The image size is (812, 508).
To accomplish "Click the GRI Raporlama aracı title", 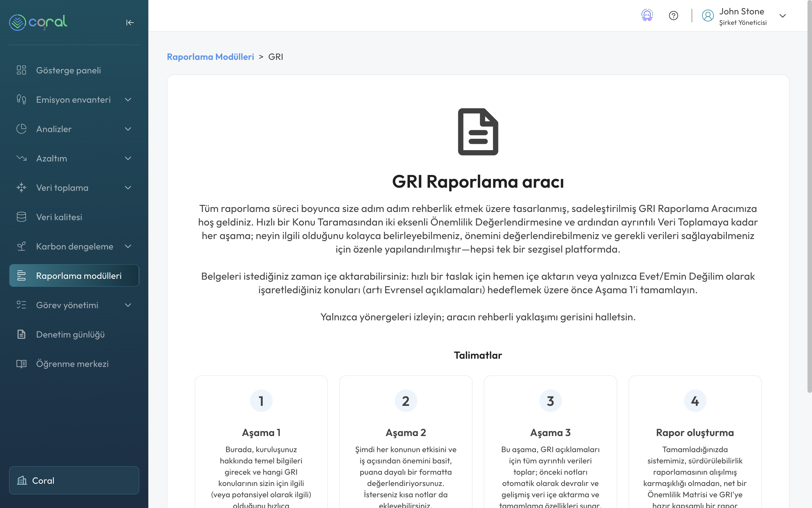I will pos(478,182).
